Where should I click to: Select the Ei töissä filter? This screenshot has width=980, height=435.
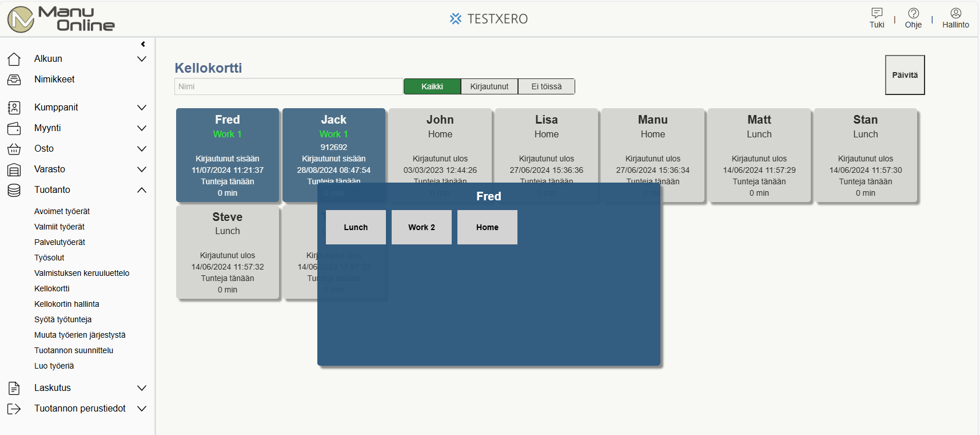[x=547, y=86]
